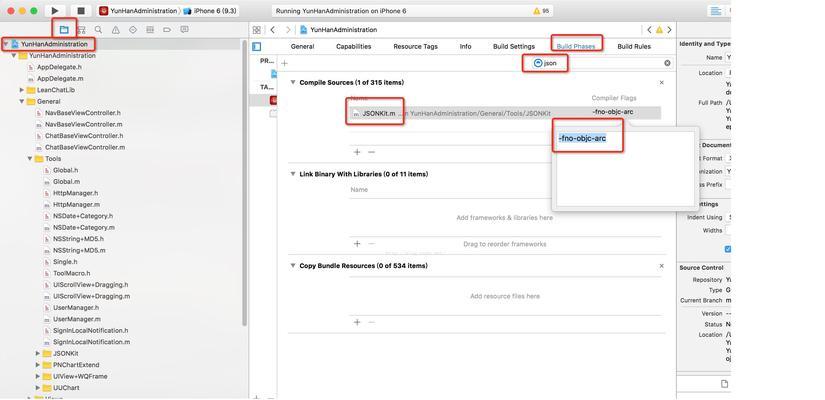The width and height of the screenshot is (825, 400).
Task: Click the add build phase plus icon
Action: pos(284,63)
